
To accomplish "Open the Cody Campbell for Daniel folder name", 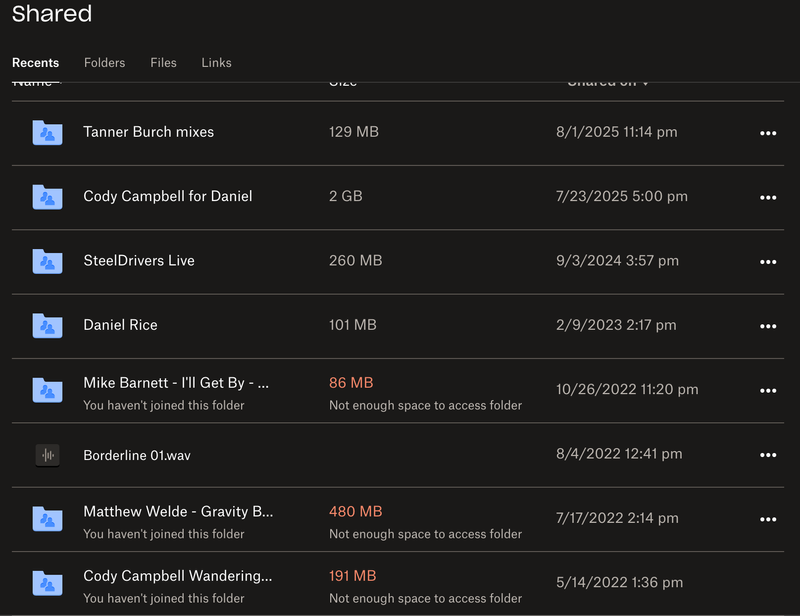I will (167, 197).
